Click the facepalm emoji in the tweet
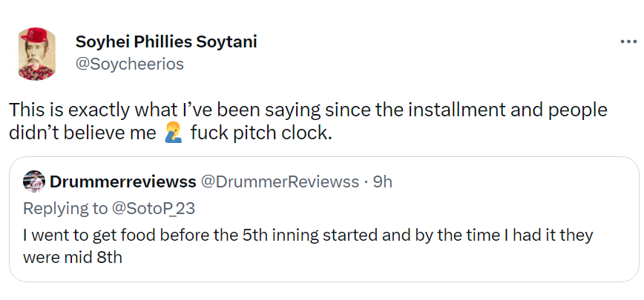 [170, 134]
